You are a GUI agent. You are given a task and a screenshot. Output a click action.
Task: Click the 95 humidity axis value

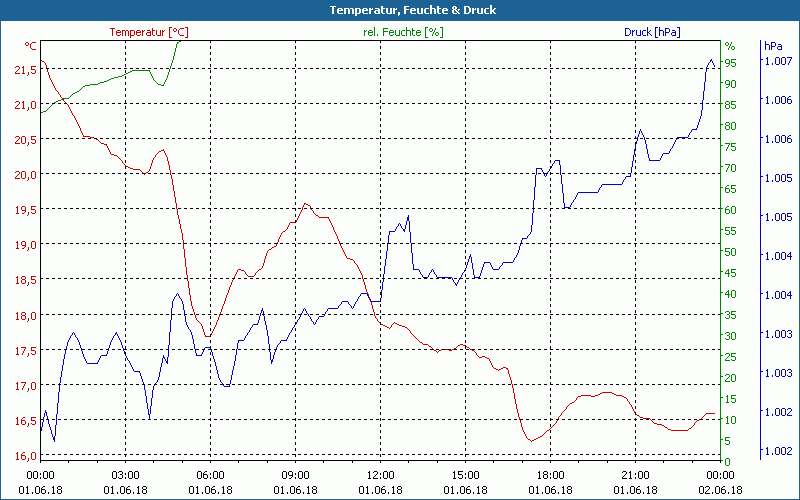point(731,63)
